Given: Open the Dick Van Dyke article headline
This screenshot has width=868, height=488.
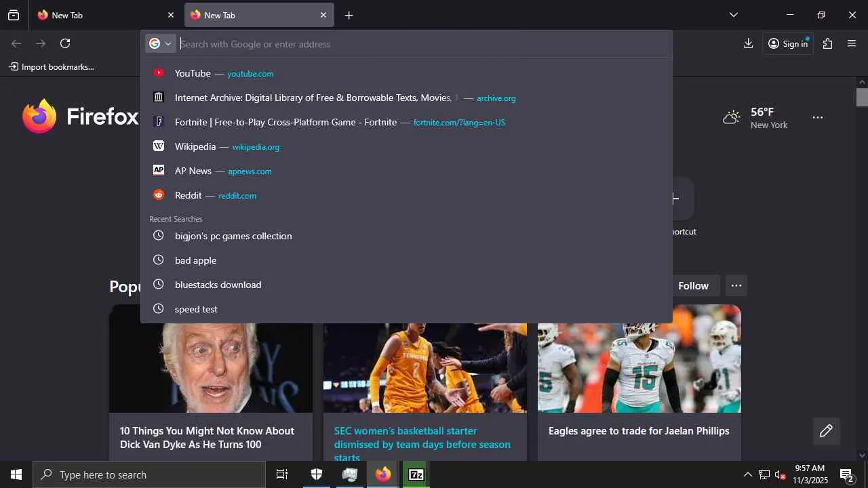Looking at the screenshot, I should 207,438.
